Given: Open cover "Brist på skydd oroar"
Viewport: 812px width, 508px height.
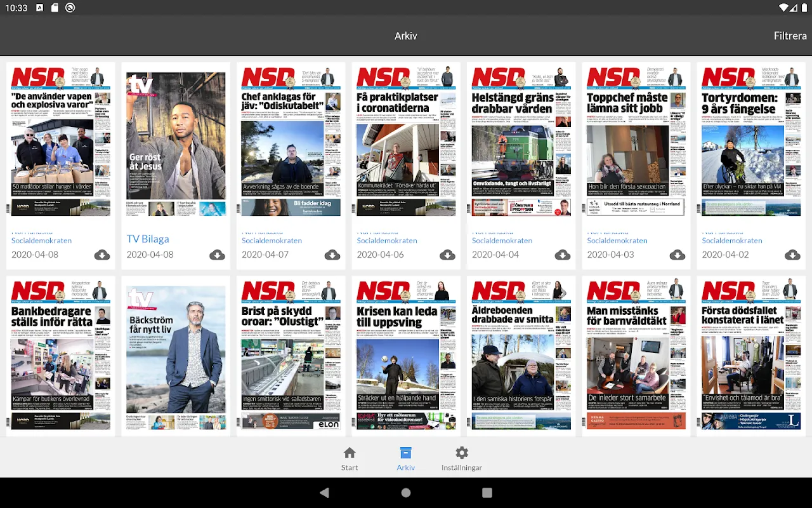Looking at the screenshot, I should [291, 356].
